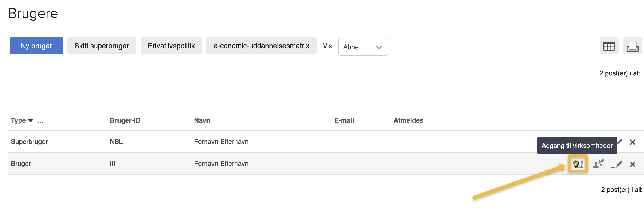Delete the Superbruger NBL row
This screenshot has width=644, height=220.
[633, 142]
